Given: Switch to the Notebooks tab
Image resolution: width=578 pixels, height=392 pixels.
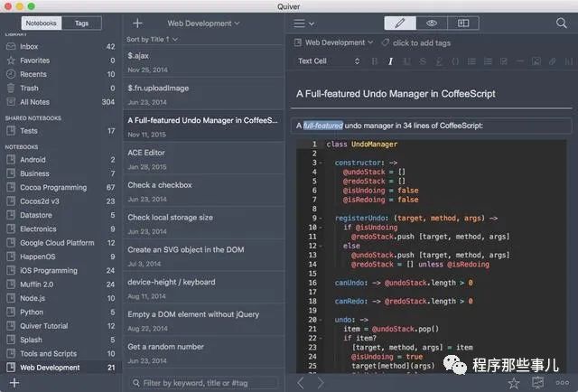Looking at the screenshot, I should [42, 23].
